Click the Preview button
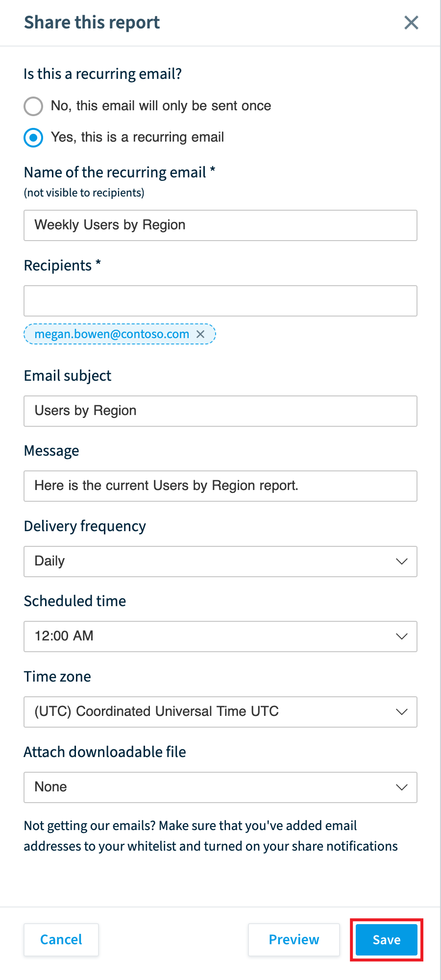The image size is (441, 980). pos(294,940)
